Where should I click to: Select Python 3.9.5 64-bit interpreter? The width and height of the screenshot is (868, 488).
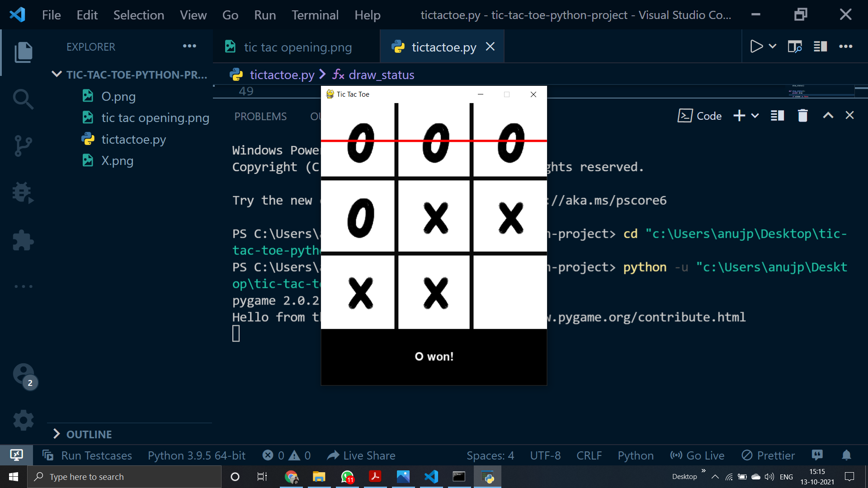(196, 455)
